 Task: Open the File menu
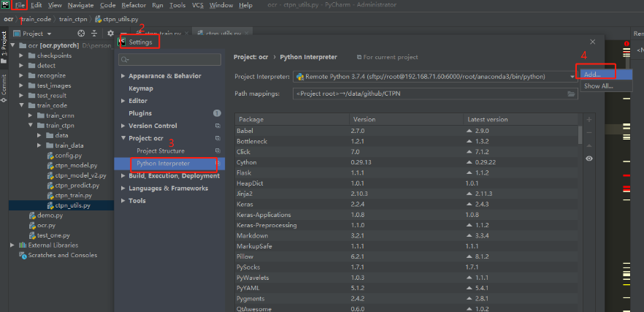pos(20,5)
